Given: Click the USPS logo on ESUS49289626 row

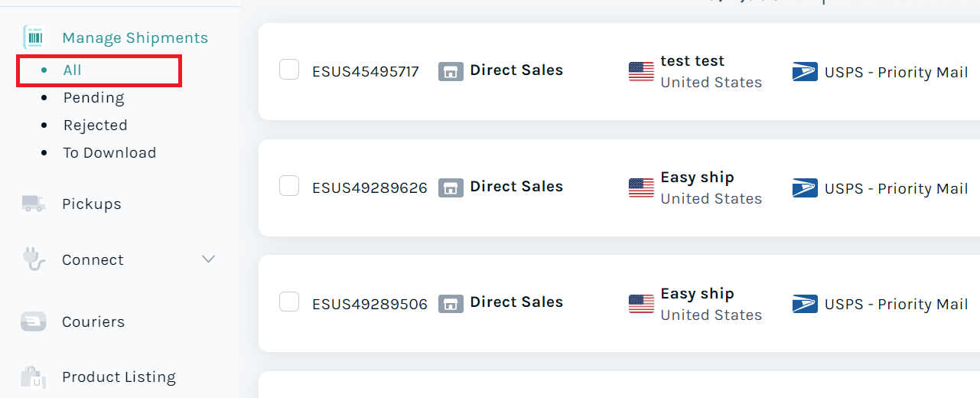Looking at the screenshot, I should pos(805,188).
